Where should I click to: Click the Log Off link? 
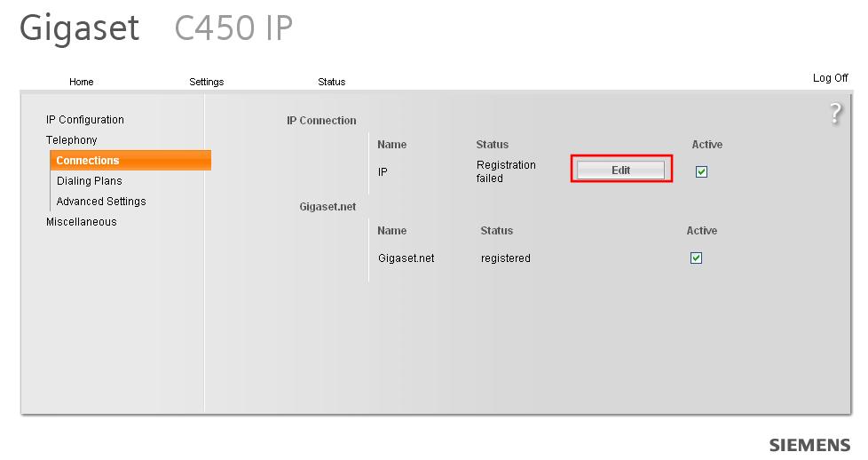click(x=830, y=78)
